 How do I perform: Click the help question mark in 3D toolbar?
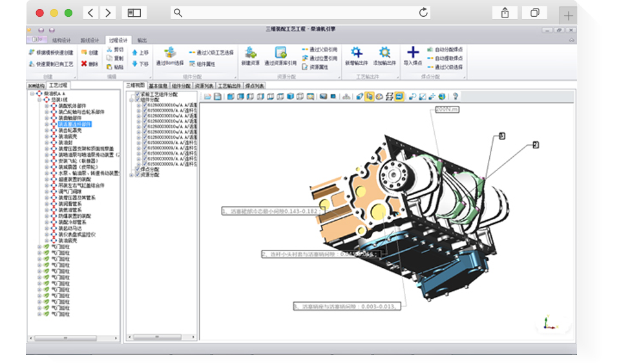tap(455, 97)
